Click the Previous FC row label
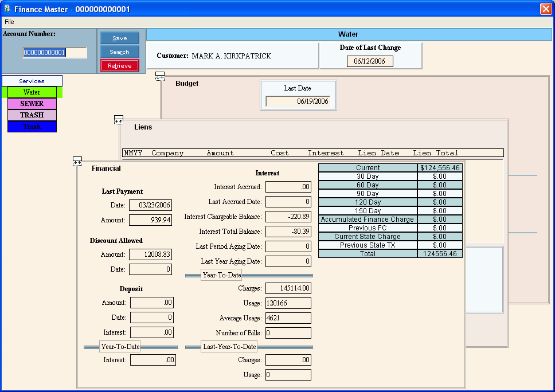 pos(368,228)
